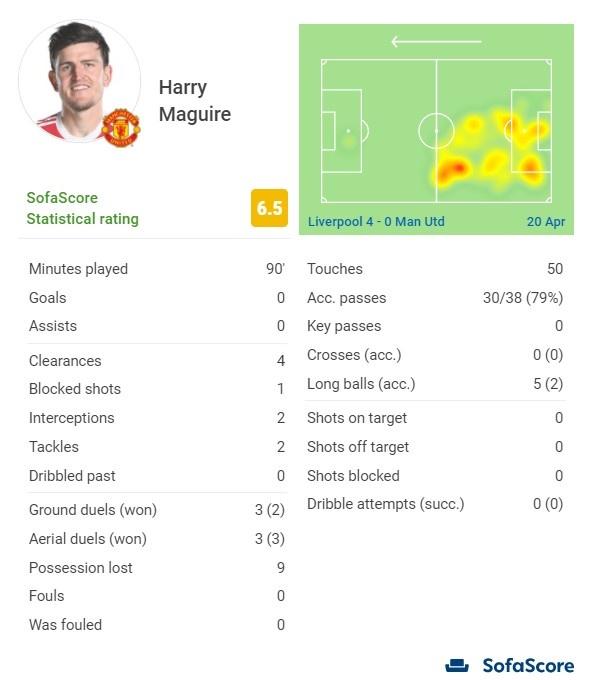Select the Long balls (acc.) row

[435, 384]
